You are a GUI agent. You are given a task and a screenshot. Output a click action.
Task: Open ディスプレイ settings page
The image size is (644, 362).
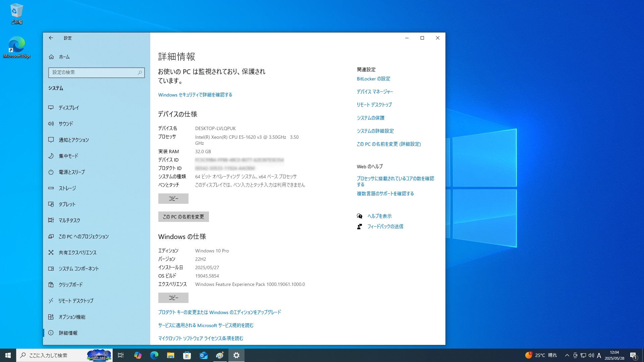click(x=97, y=108)
